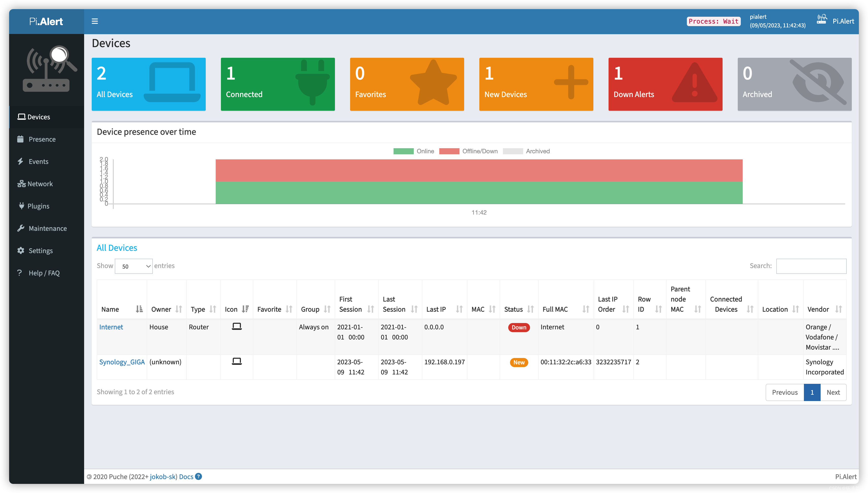Viewport: 868px width, 493px height.
Task: Open the Favorites star tile
Action: (407, 84)
